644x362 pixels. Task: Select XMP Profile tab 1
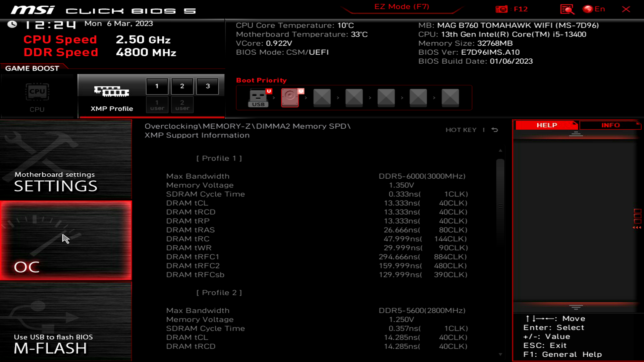(x=157, y=86)
